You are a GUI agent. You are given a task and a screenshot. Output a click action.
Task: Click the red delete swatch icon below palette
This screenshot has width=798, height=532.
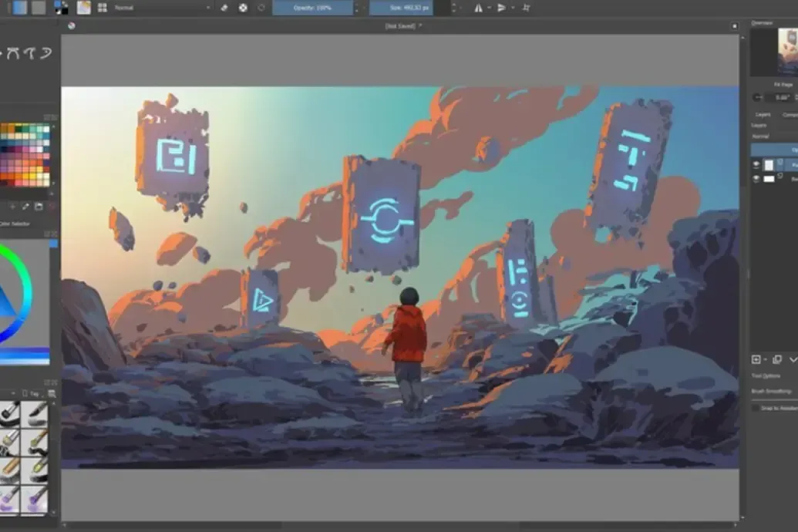(x=52, y=207)
